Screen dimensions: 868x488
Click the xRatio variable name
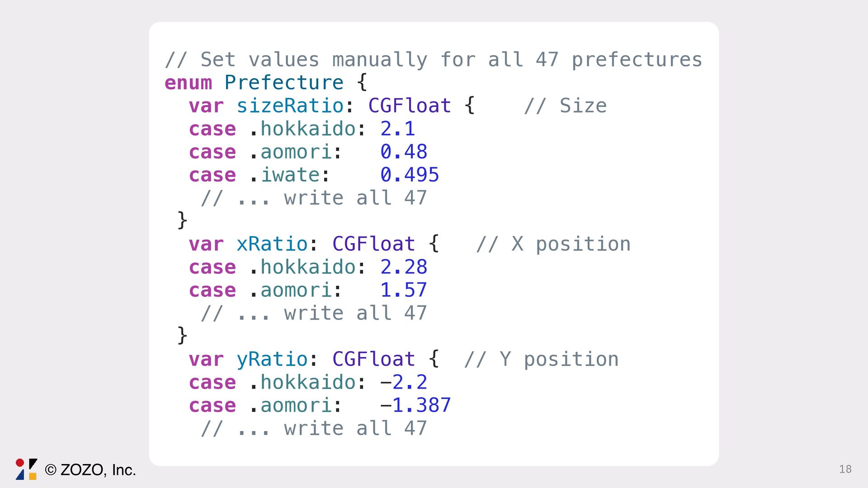[272, 244]
